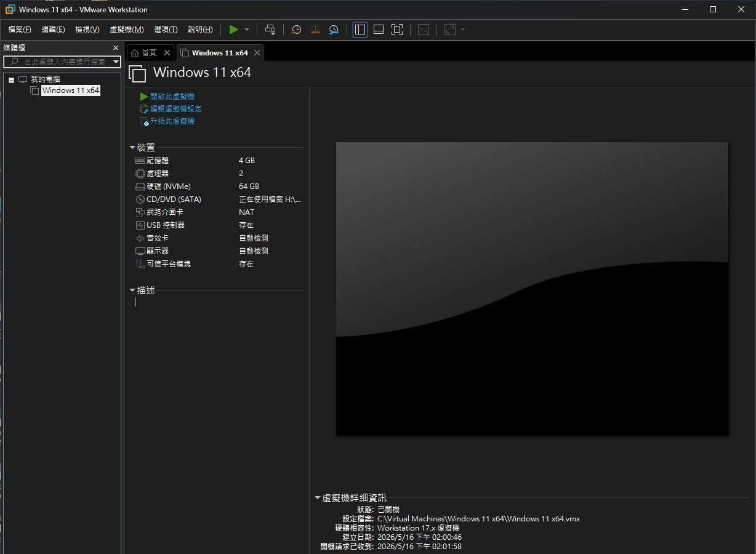Open the 說明(H) menu
The height and width of the screenshot is (554, 756).
[200, 30]
